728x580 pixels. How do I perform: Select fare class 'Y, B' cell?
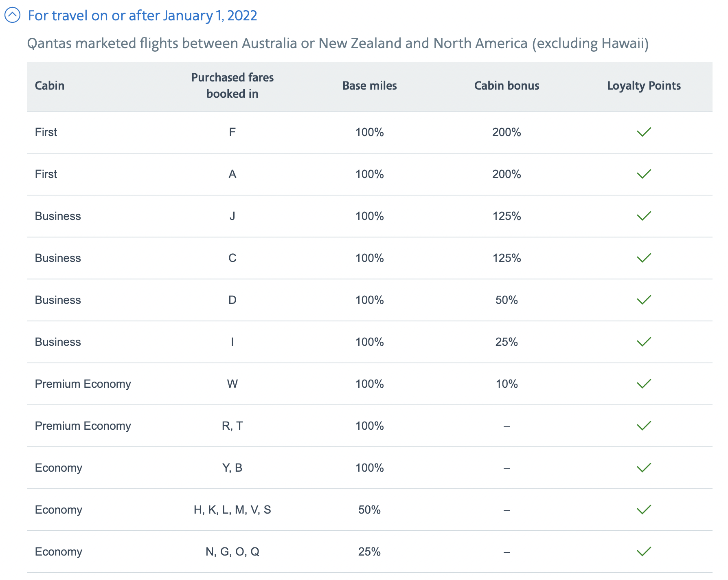[232, 468]
